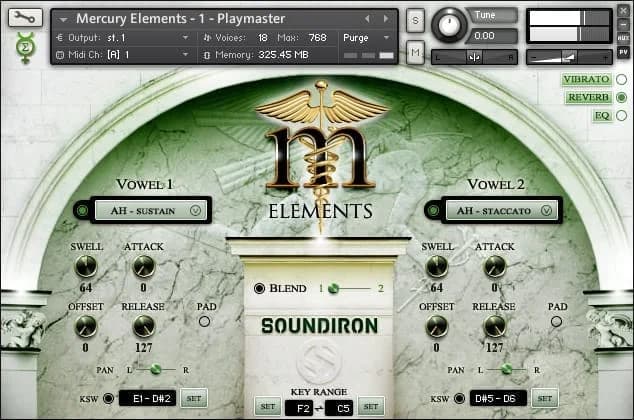Expand the instrument name dropdown arrow
The height and width of the screenshot is (420, 634).
click(x=63, y=19)
